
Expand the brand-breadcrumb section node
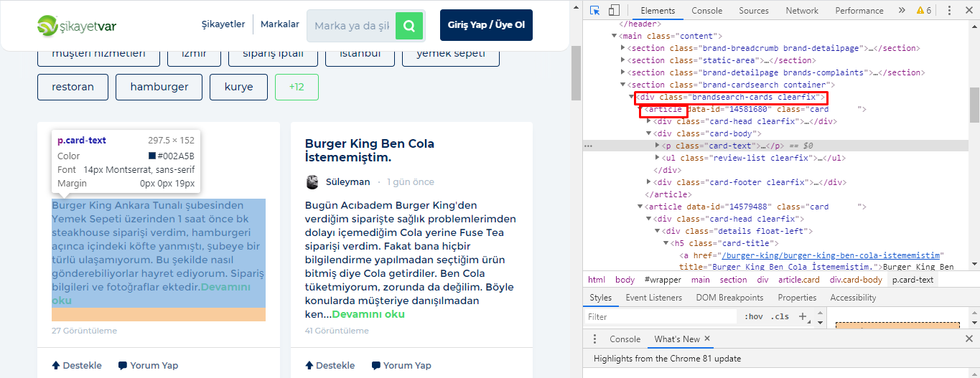click(x=623, y=48)
